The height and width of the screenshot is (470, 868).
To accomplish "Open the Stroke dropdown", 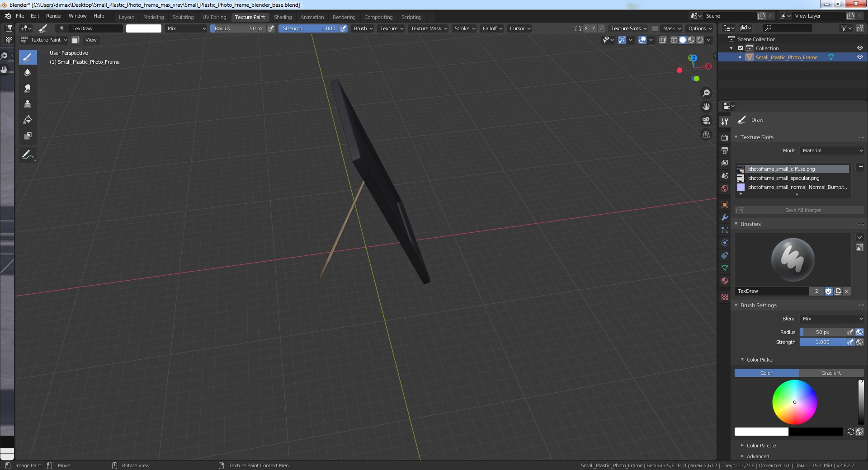I will pyautogui.click(x=465, y=28).
